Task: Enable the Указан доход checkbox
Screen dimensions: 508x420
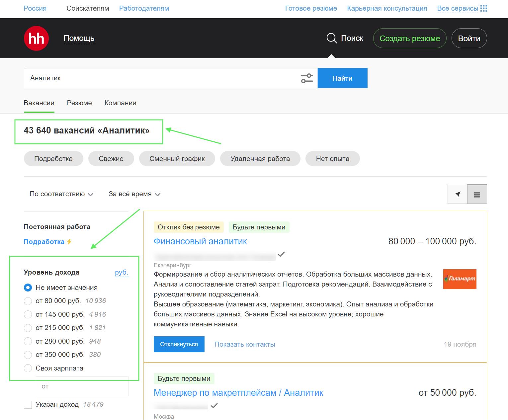Action: point(28,405)
